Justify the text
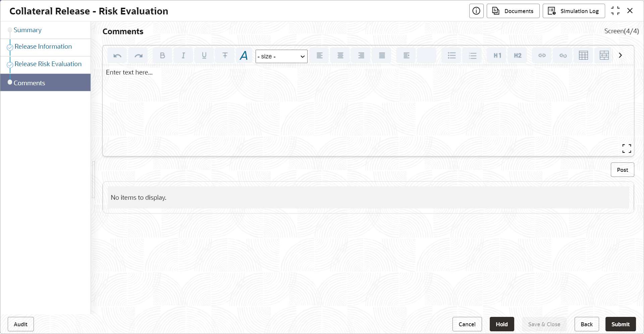The width and height of the screenshot is (644, 334). (x=382, y=56)
